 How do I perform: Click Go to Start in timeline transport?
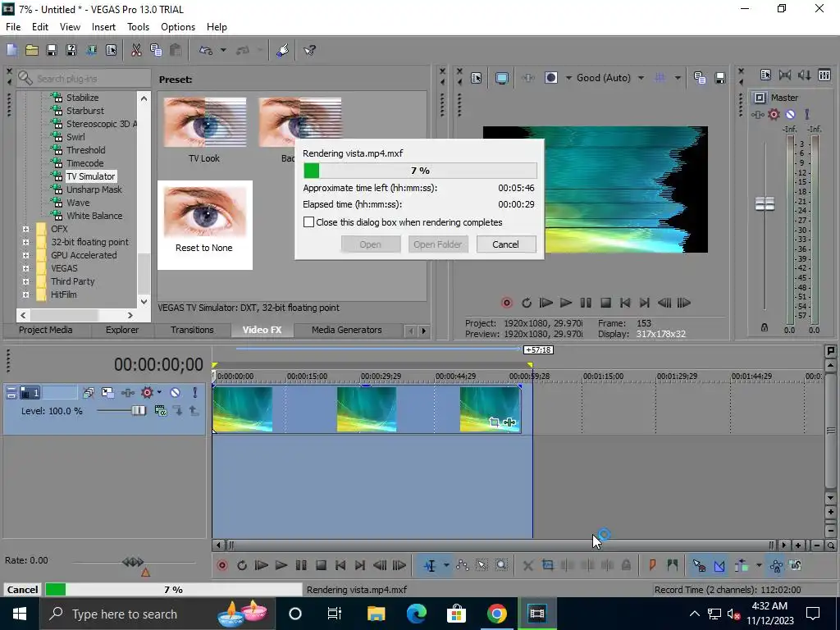[340, 566]
